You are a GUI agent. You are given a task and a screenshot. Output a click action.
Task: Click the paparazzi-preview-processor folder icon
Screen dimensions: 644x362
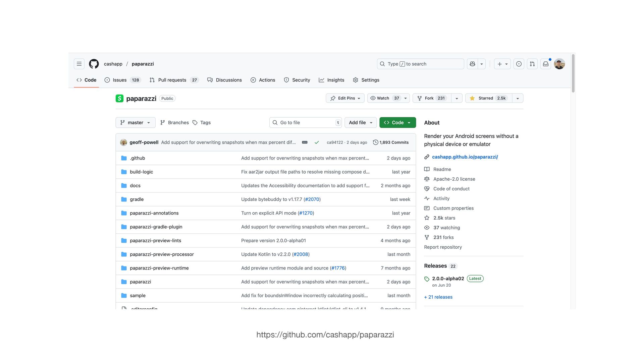[x=124, y=254]
